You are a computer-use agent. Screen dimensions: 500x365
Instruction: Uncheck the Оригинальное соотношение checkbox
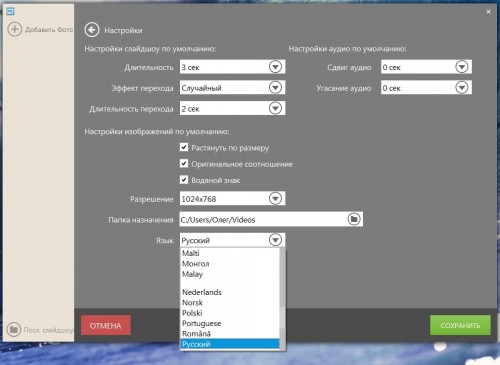(184, 163)
